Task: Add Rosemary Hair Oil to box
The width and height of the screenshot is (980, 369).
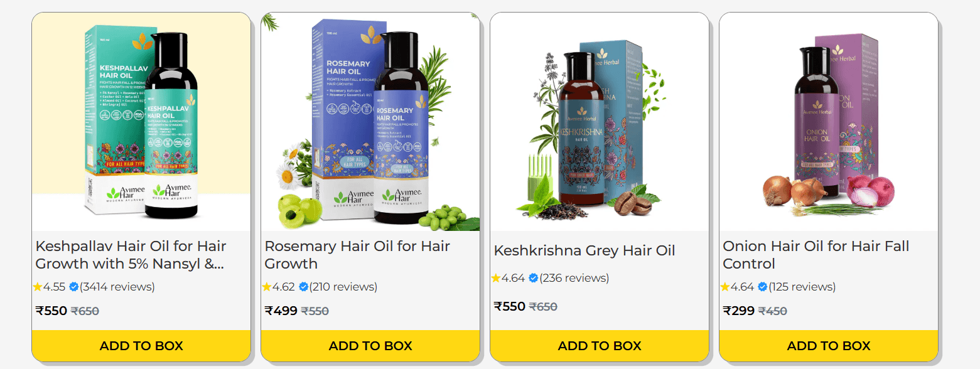Action: pyautogui.click(x=370, y=346)
